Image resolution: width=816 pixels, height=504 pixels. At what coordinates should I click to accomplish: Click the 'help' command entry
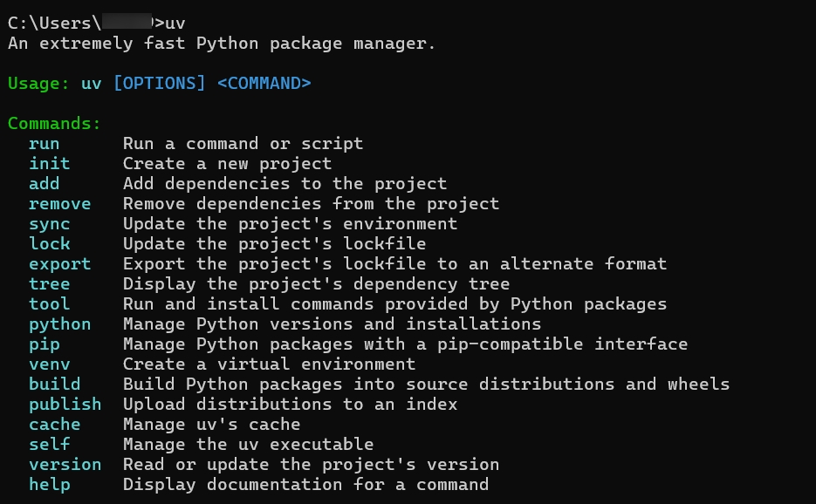click(50, 485)
